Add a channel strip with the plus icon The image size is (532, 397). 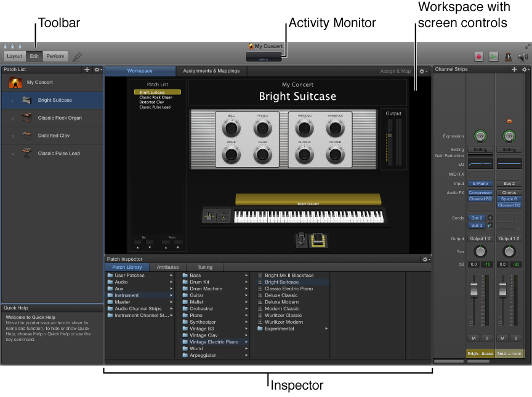click(514, 69)
